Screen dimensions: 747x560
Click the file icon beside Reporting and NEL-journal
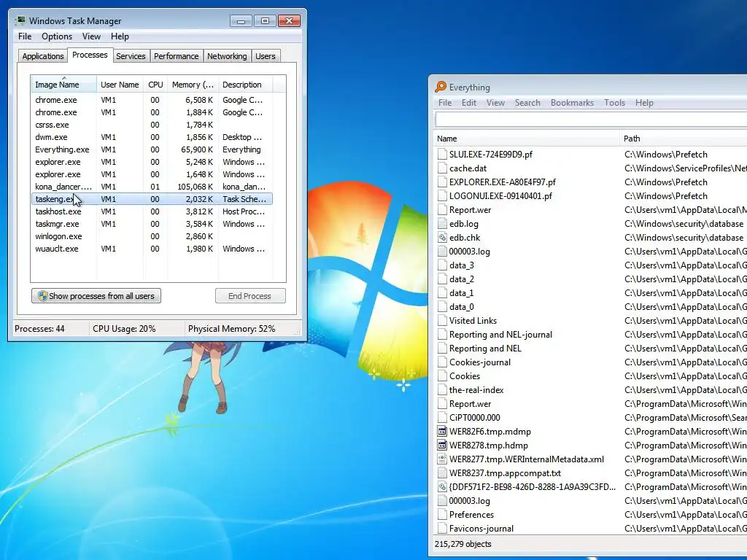[x=442, y=334]
